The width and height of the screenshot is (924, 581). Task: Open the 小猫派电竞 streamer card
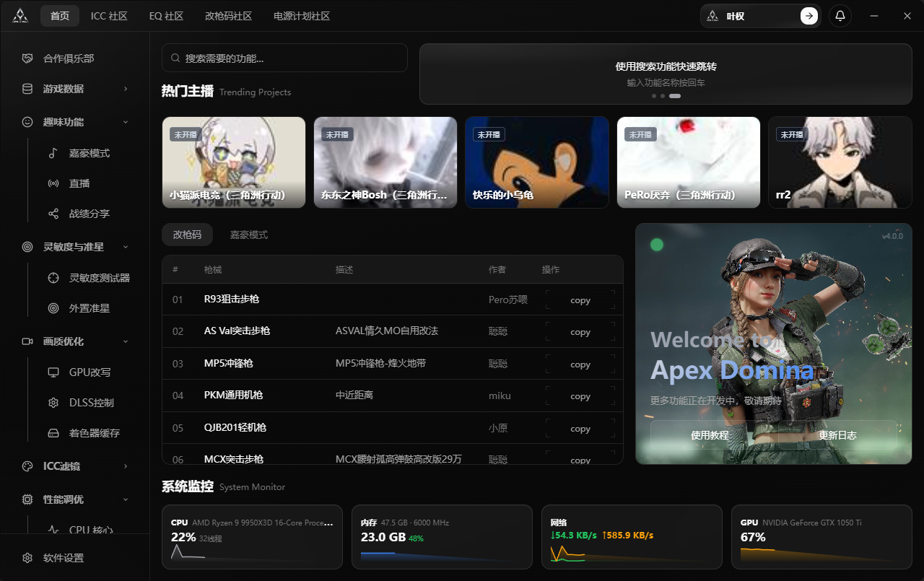(234, 162)
